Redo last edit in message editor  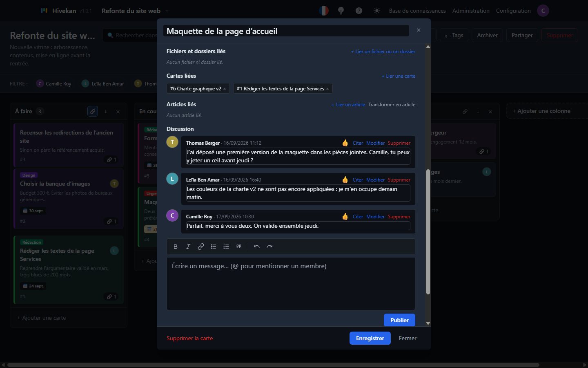coord(269,247)
